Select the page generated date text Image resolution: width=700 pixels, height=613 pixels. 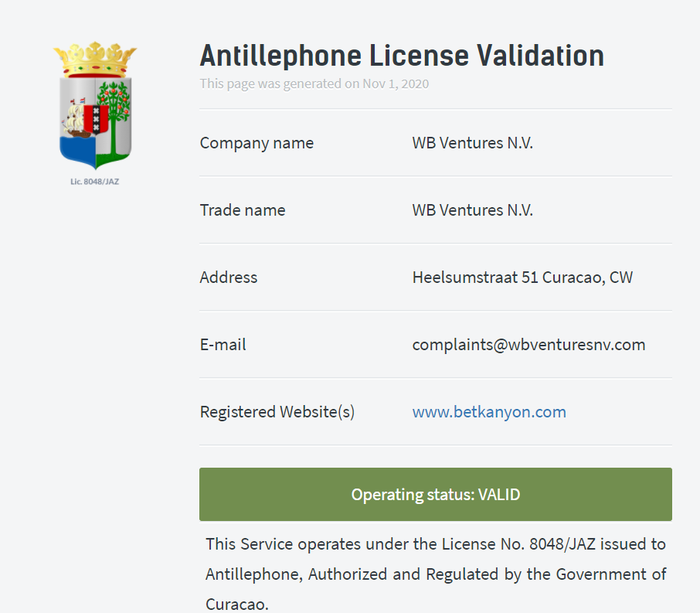pos(314,83)
